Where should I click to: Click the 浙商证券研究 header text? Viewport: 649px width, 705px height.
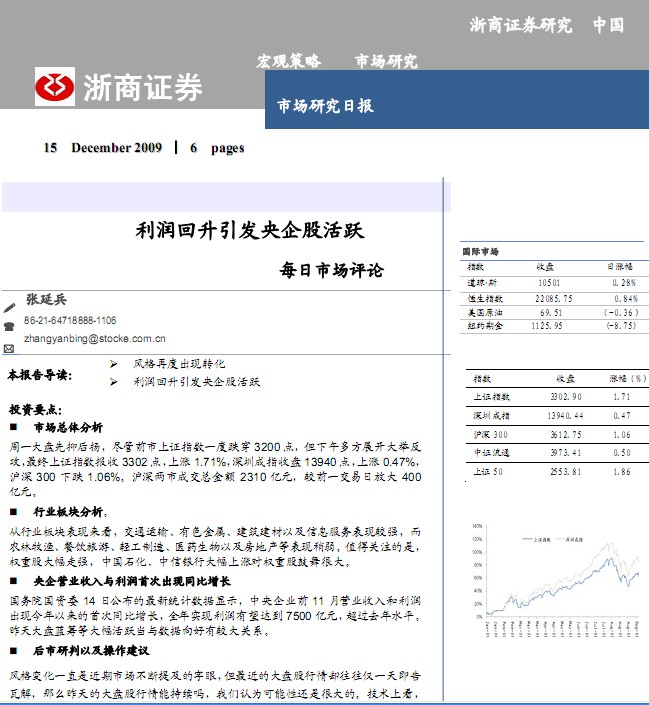point(520,25)
